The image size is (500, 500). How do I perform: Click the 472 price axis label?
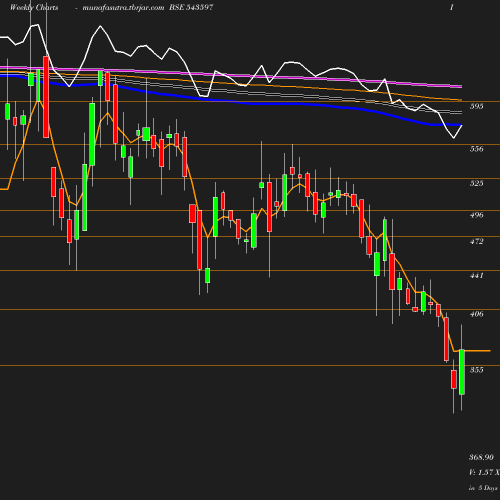tap(476, 241)
